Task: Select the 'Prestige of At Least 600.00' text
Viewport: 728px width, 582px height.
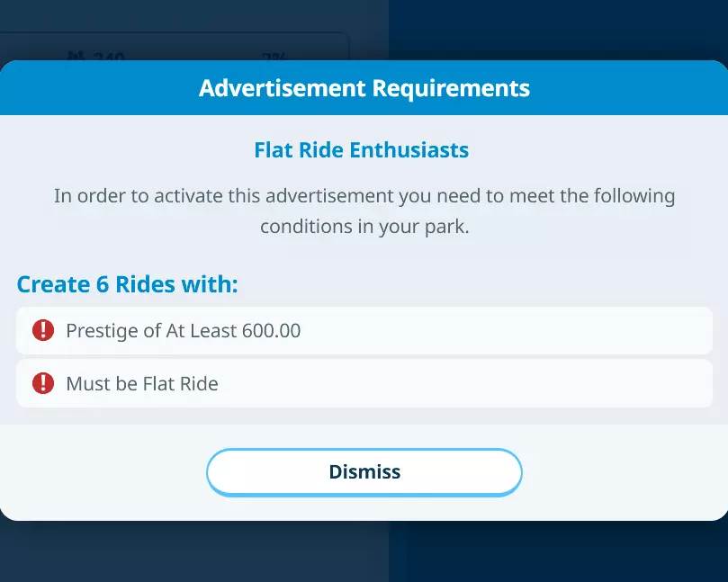Action: pos(183,330)
